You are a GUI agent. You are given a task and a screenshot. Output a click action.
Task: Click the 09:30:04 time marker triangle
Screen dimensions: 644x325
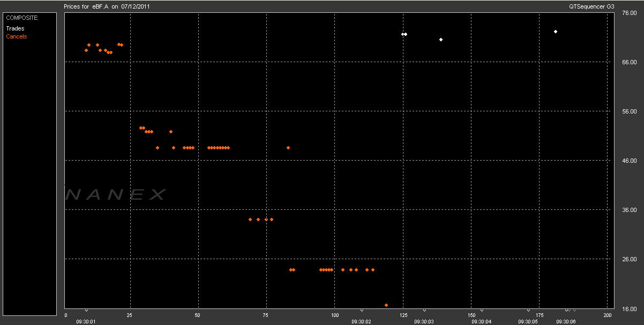coord(482,310)
